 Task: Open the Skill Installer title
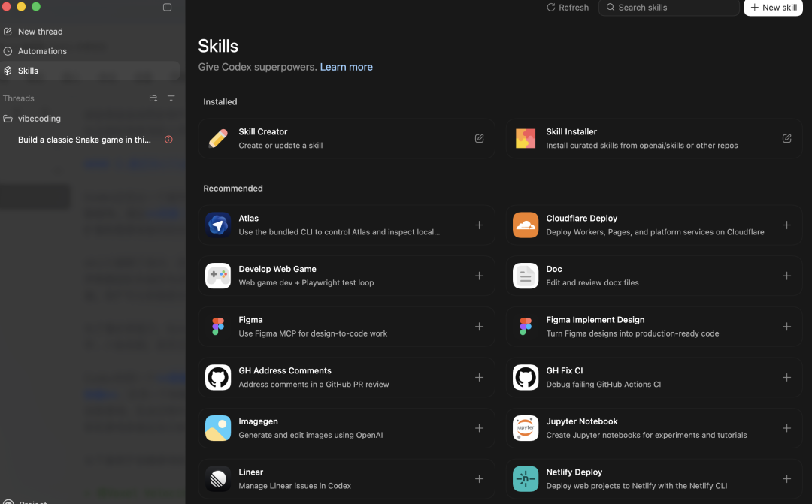[571, 132]
